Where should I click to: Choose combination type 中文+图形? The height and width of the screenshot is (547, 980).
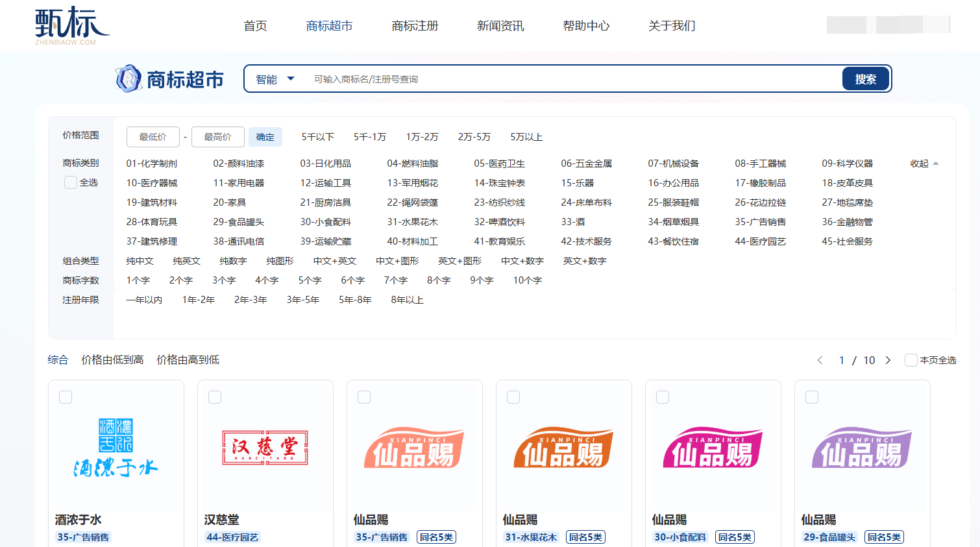tap(397, 261)
